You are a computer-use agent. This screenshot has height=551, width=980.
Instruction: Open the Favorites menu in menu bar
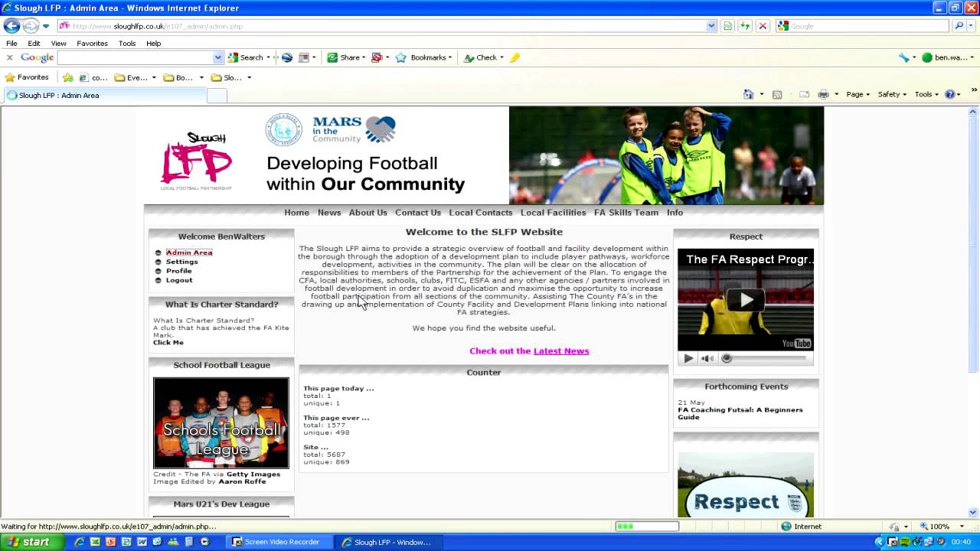coord(92,44)
